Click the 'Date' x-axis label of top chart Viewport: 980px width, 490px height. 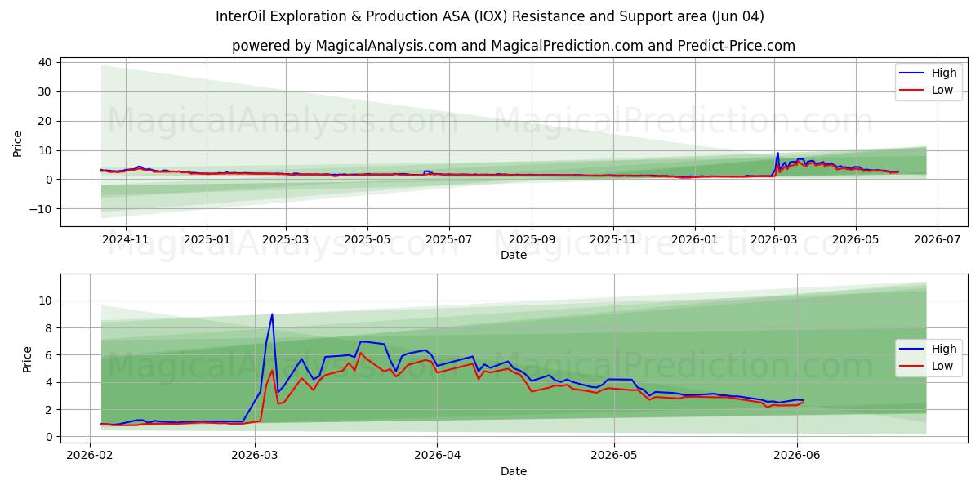point(514,255)
